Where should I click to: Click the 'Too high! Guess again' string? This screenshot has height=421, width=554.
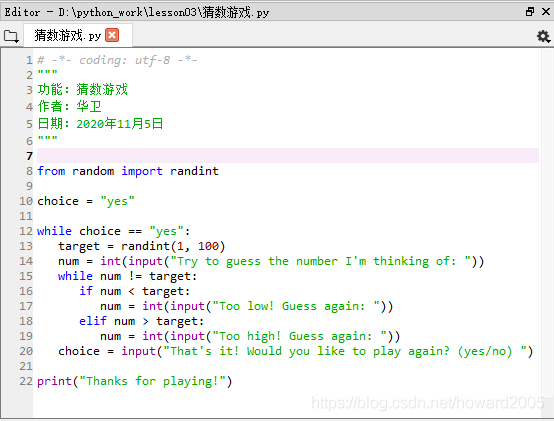tap(300, 336)
